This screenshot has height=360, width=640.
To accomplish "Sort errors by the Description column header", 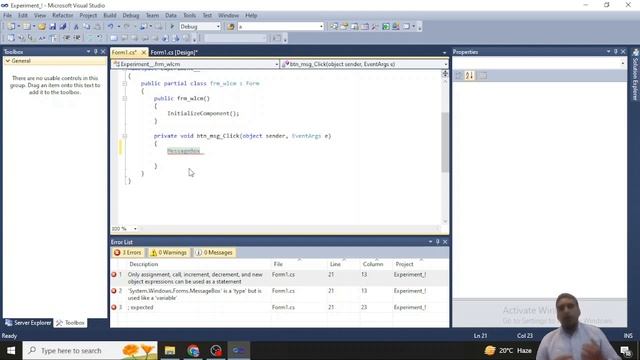I will [x=144, y=264].
